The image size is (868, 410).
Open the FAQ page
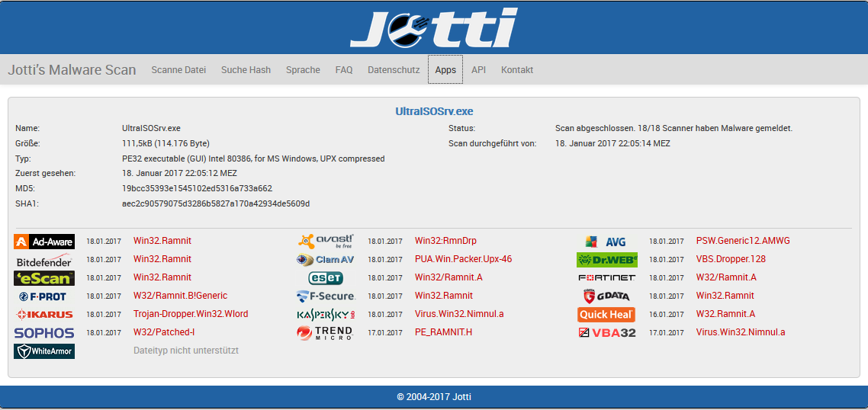[344, 69]
